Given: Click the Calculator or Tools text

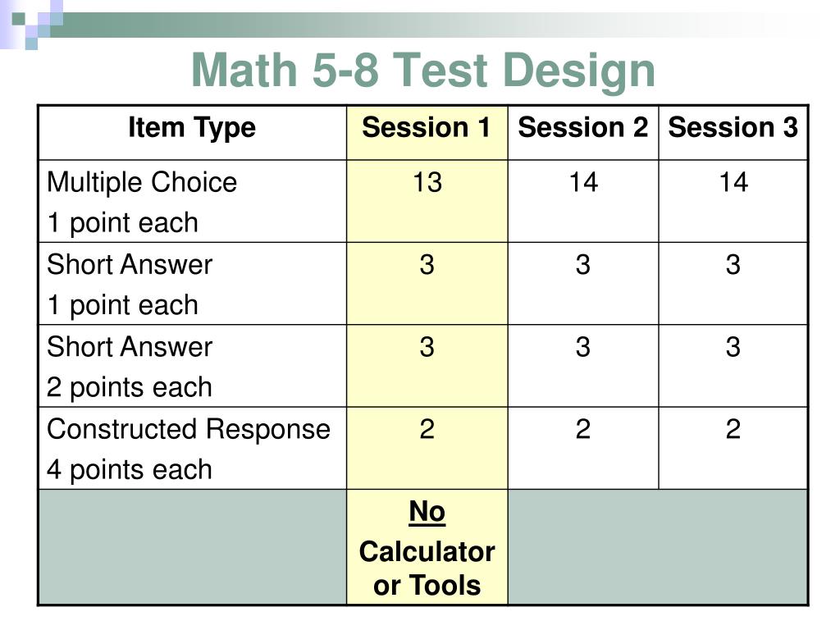Looking at the screenshot, I should [427, 568].
